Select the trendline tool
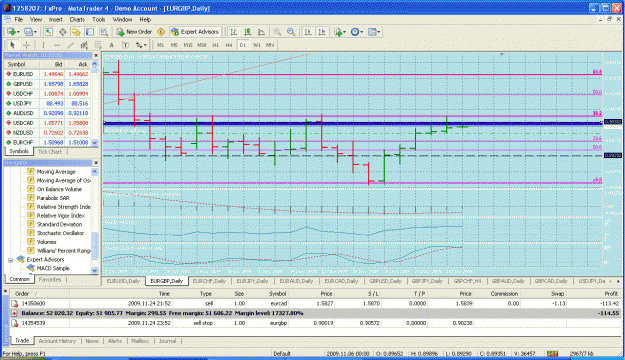The height and width of the screenshot is (360, 625). [71, 45]
